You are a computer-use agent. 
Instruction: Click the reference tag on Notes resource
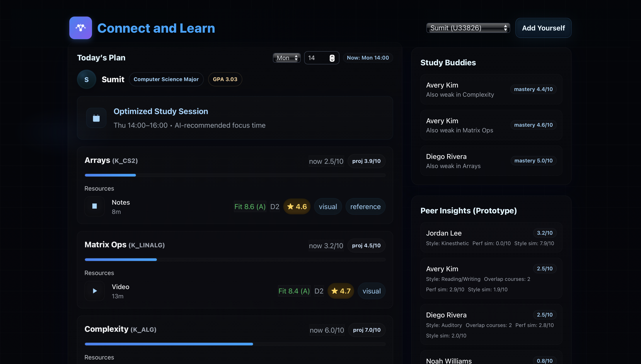pyautogui.click(x=365, y=207)
